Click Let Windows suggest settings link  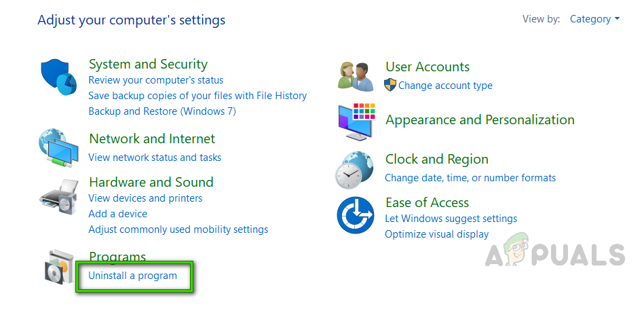click(x=451, y=219)
